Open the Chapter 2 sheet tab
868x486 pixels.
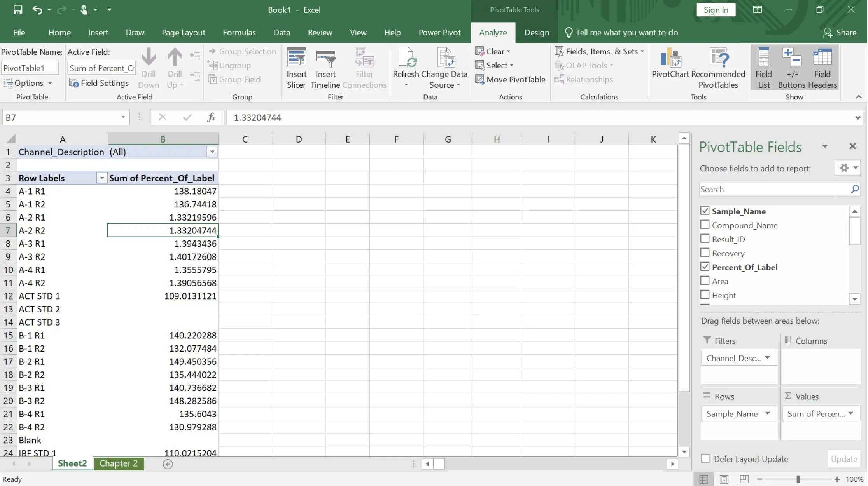119,463
